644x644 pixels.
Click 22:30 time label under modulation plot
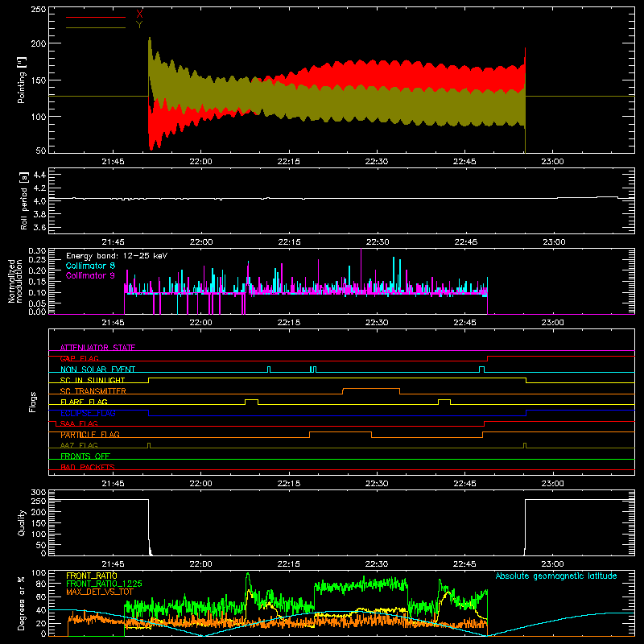point(377,323)
